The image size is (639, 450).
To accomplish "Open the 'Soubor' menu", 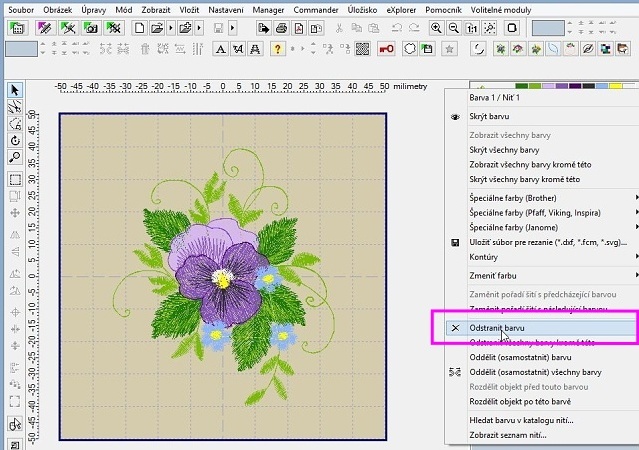I will (x=22, y=8).
